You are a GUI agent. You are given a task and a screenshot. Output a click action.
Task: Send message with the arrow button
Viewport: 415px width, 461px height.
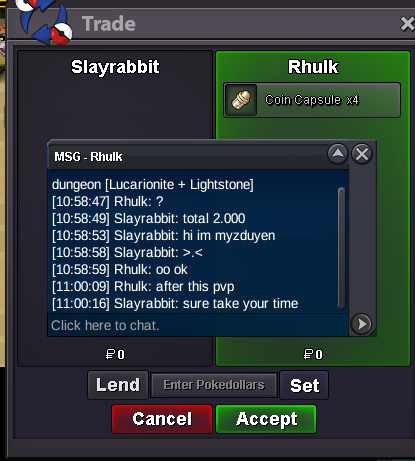[x=361, y=324]
